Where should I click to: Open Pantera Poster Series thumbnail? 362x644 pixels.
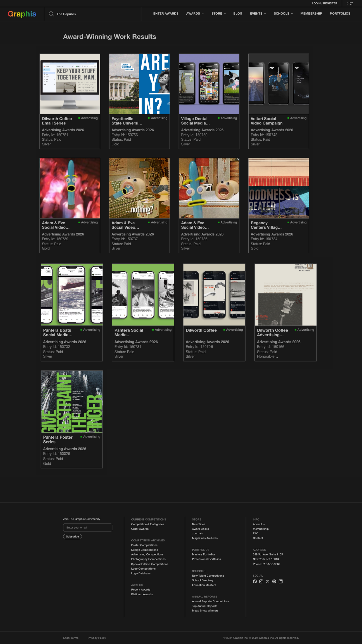[71, 401]
